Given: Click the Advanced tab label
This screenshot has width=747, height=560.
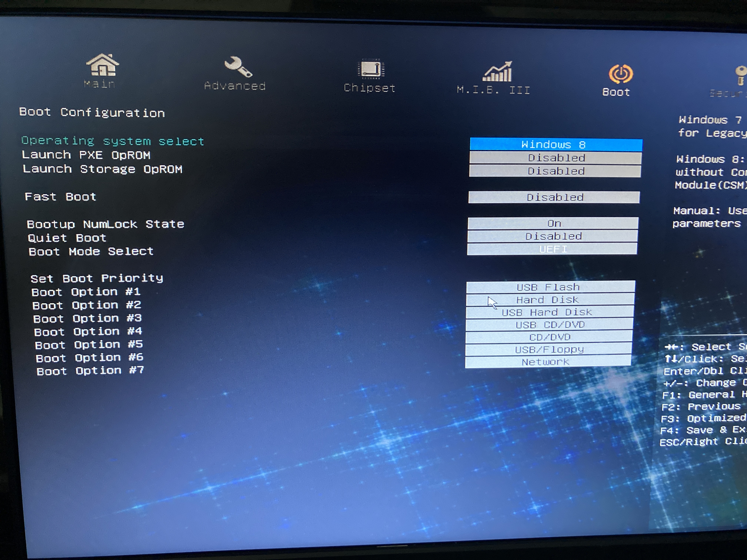Looking at the screenshot, I should pos(235,86).
